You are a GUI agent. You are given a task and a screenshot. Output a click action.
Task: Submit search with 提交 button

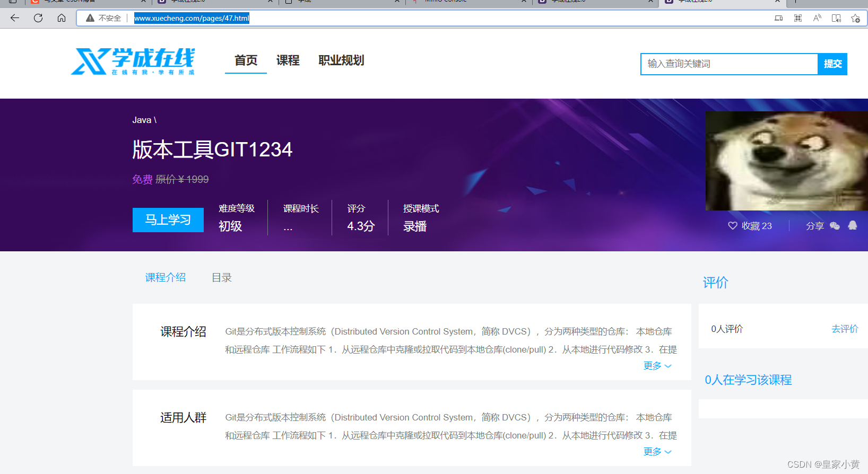[832, 64]
